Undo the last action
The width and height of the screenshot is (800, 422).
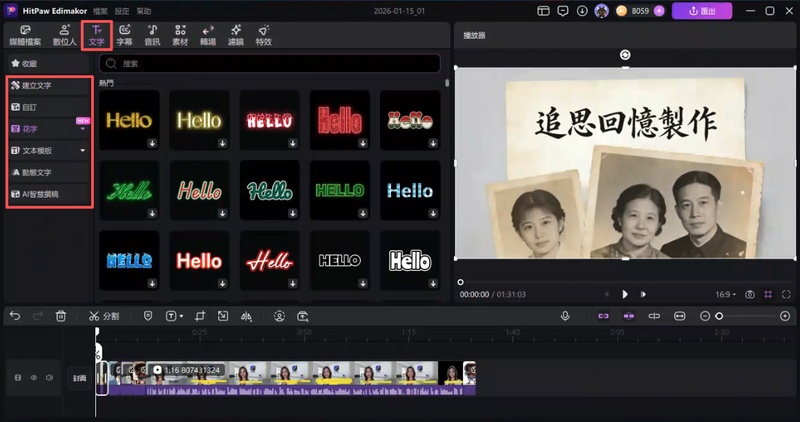[15, 316]
